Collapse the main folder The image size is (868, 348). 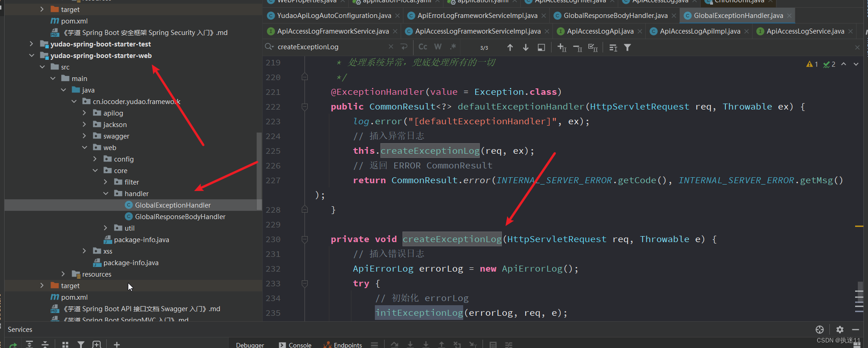coord(52,79)
